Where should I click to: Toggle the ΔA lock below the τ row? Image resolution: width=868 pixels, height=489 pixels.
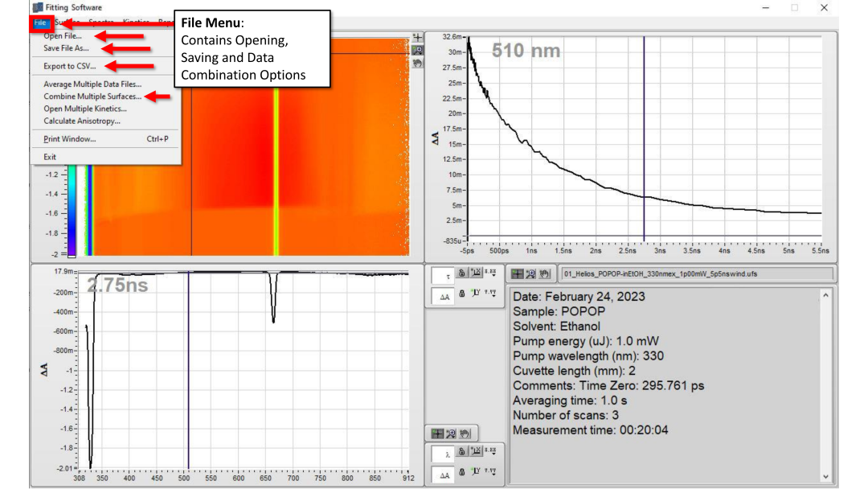461,293
